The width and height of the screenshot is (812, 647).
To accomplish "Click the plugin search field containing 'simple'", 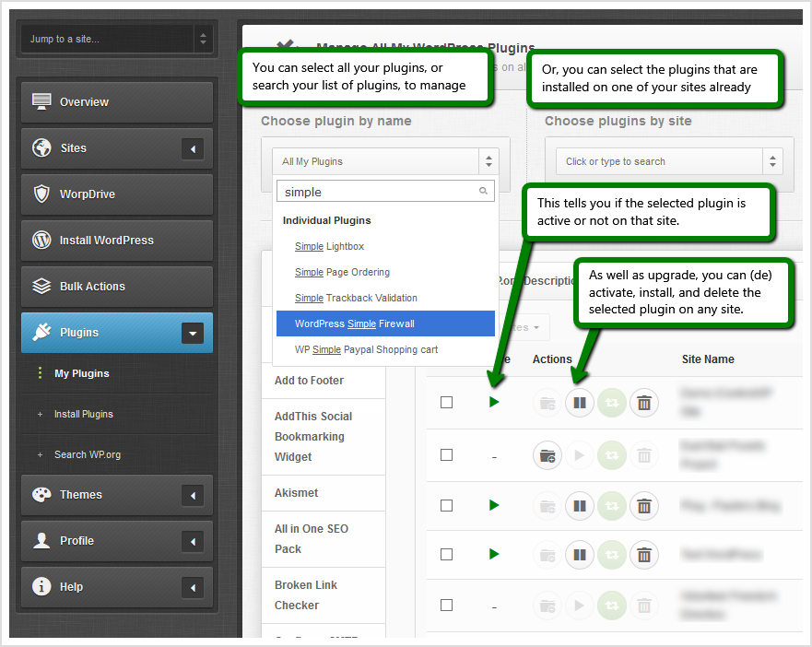I will (378, 190).
